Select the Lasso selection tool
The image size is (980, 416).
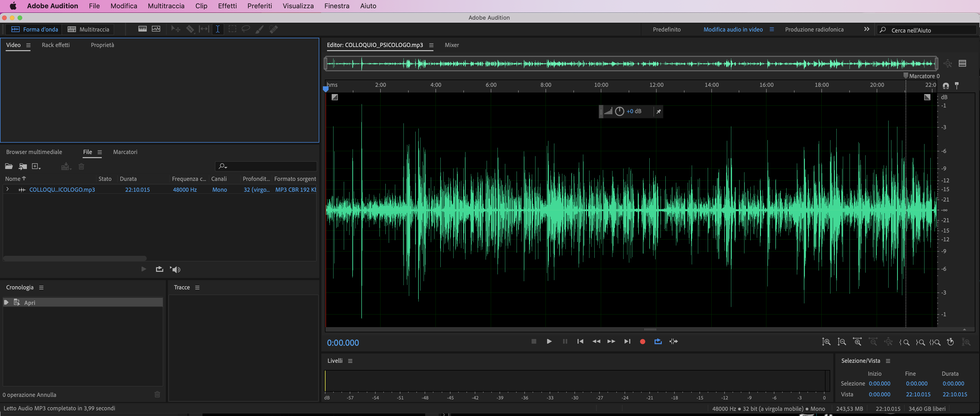coord(246,29)
